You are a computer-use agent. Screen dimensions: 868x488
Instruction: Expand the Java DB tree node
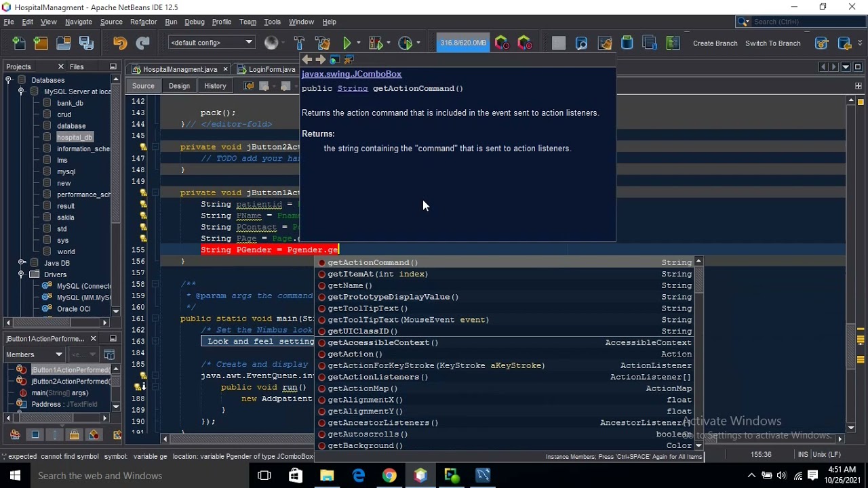coord(22,263)
